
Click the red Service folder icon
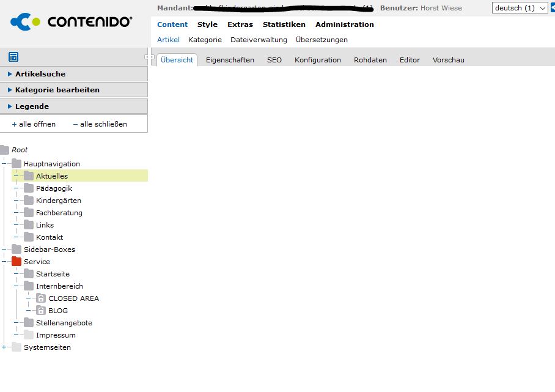17,262
